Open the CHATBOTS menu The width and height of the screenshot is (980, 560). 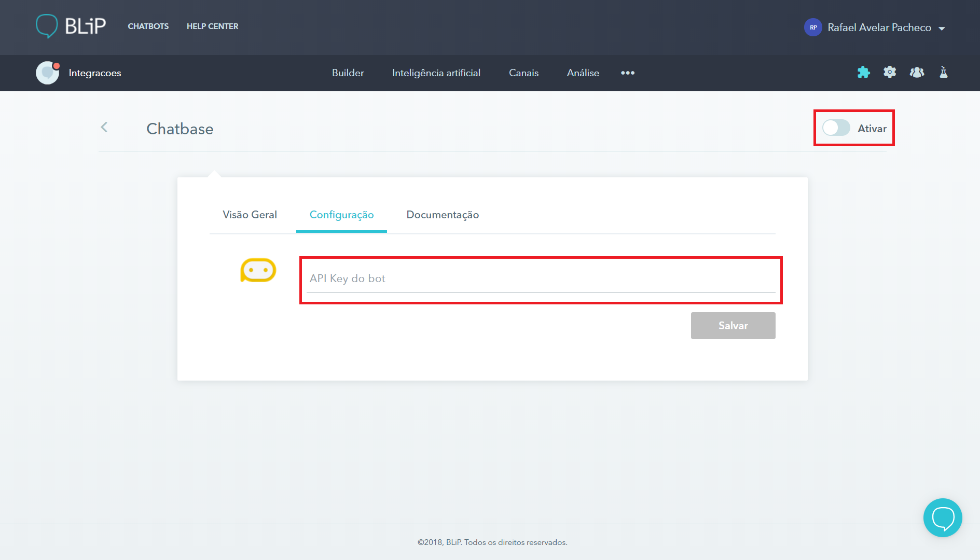148,26
